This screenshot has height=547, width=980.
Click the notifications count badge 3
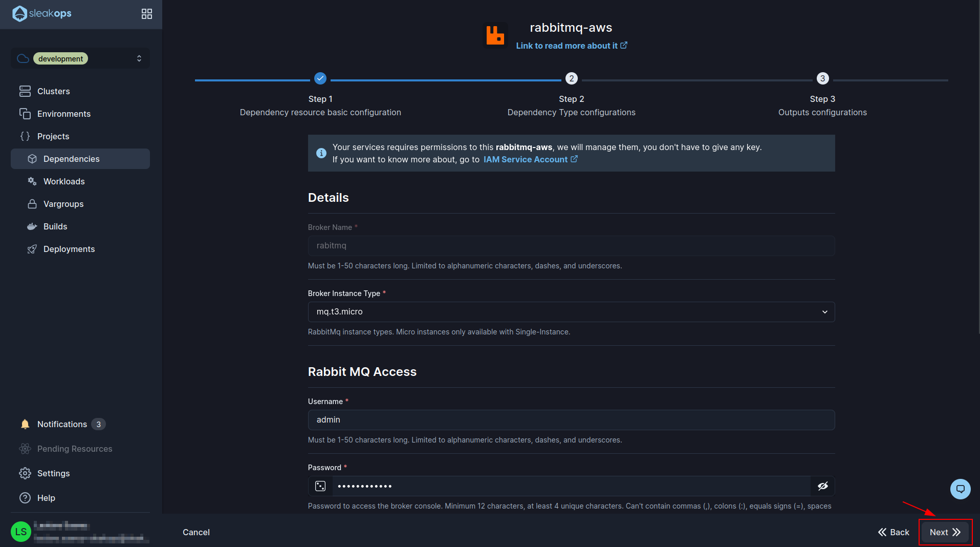click(x=98, y=424)
